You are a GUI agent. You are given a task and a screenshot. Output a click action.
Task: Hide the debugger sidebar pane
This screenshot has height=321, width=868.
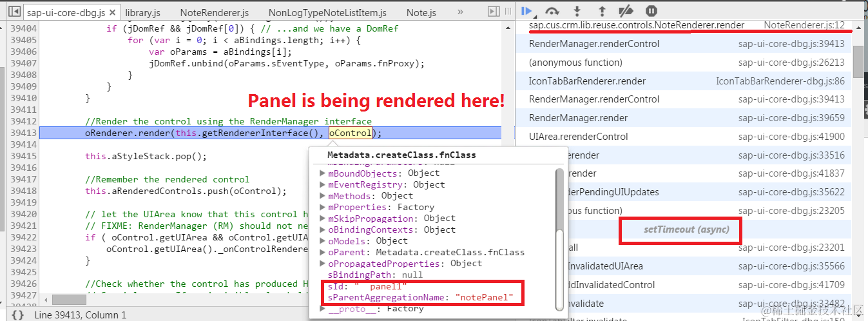tap(494, 12)
